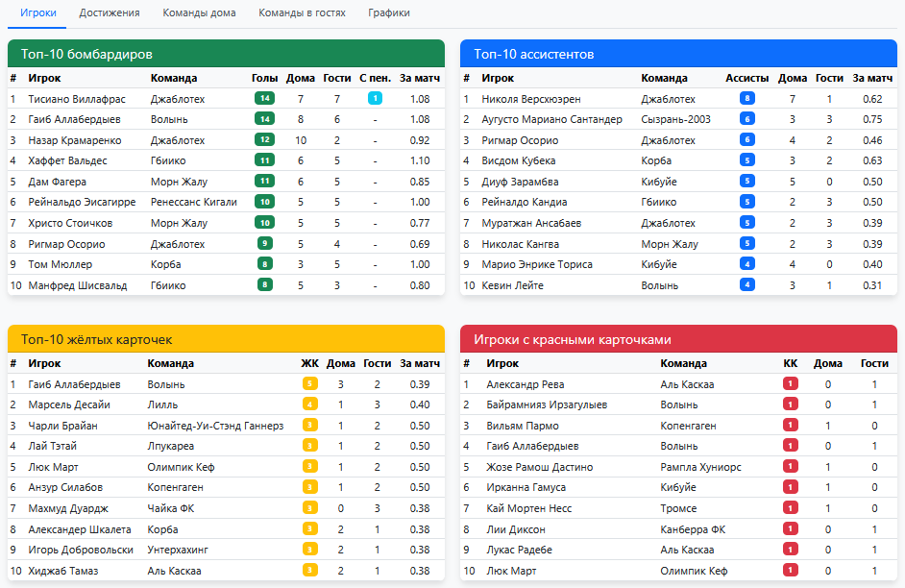Go to the Команды в гостях tab
Image resolution: width=905 pixels, height=588 pixels.
(x=302, y=13)
